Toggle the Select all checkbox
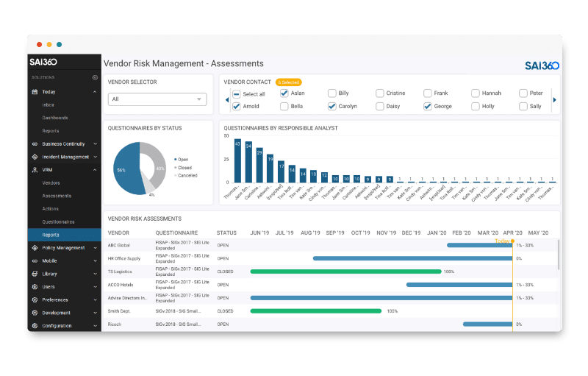 tap(236, 94)
